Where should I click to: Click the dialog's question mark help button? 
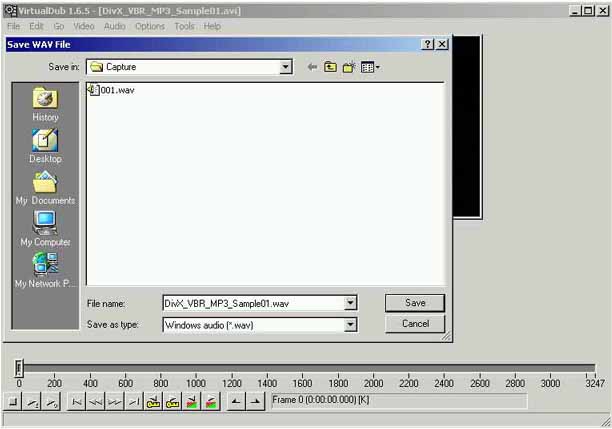428,44
